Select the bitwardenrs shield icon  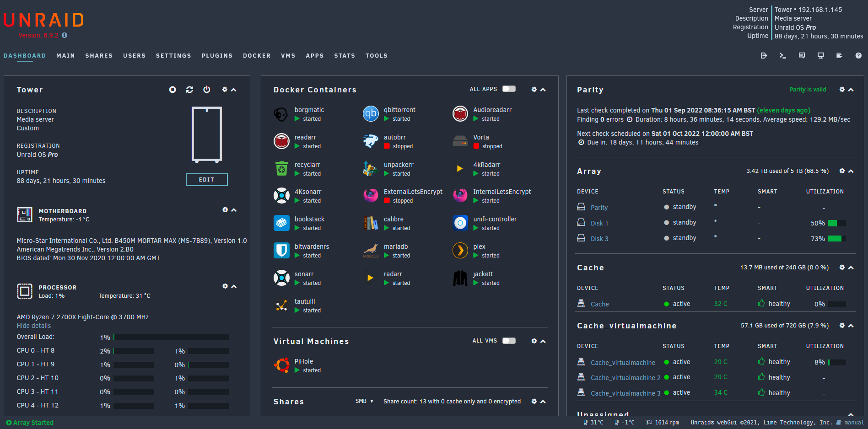(281, 251)
